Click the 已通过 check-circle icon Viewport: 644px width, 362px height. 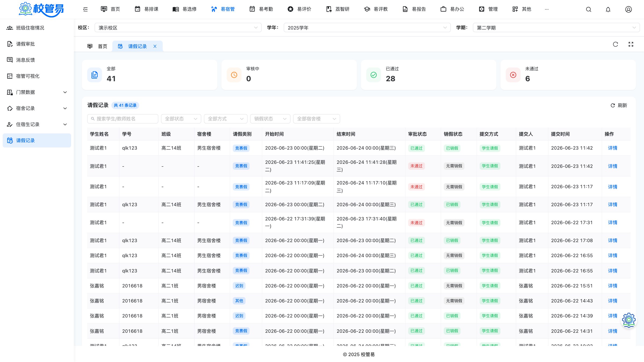click(x=374, y=75)
